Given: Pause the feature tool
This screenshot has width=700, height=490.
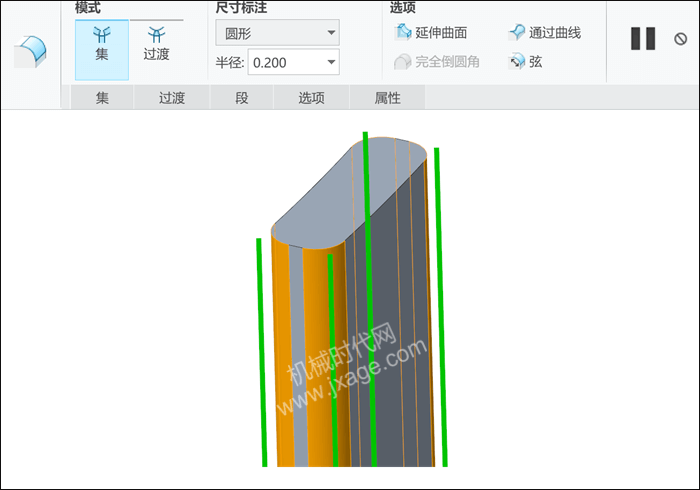Looking at the screenshot, I should click(x=643, y=38).
